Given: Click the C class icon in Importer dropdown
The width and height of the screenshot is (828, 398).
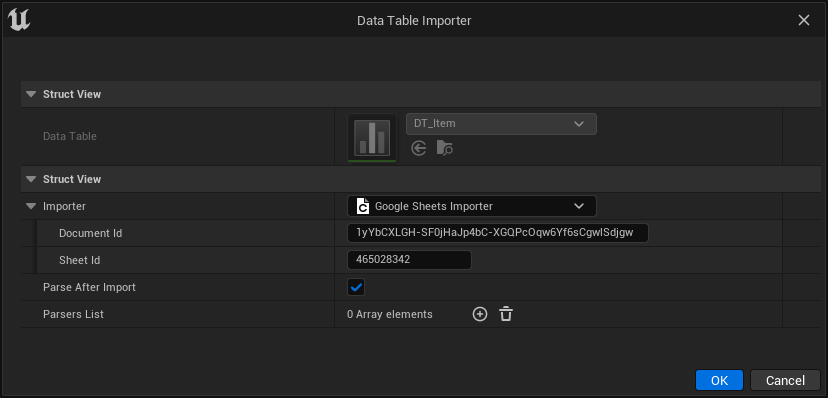Looking at the screenshot, I should pyautogui.click(x=362, y=206).
